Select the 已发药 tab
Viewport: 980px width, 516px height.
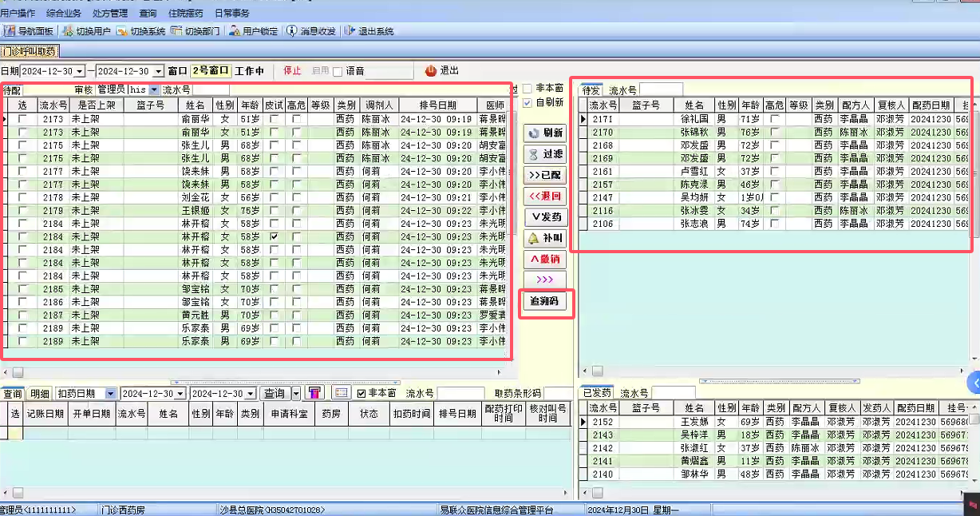597,393
